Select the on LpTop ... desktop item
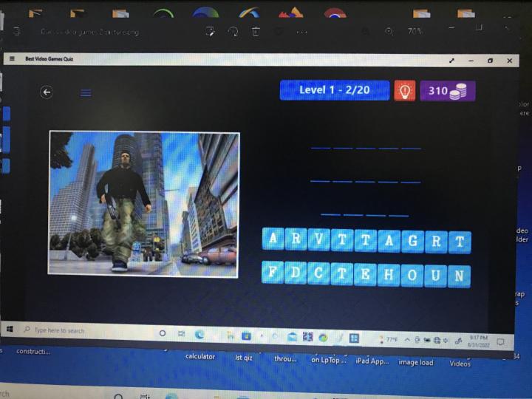Screen dimensions: 532x399 click(329, 360)
